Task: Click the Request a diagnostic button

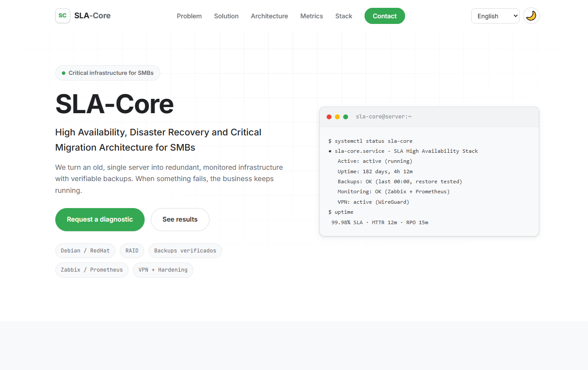Action: (x=100, y=219)
